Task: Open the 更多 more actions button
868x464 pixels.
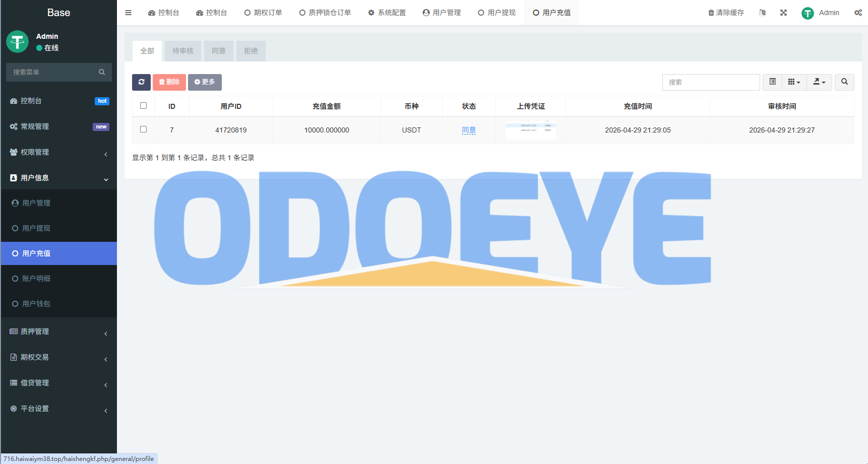Action: coord(205,82)
